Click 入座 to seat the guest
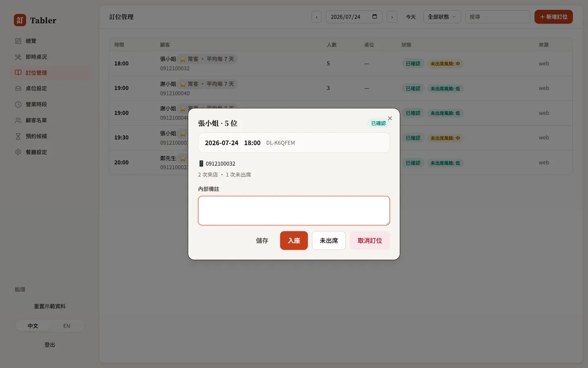 click(294, 240)
